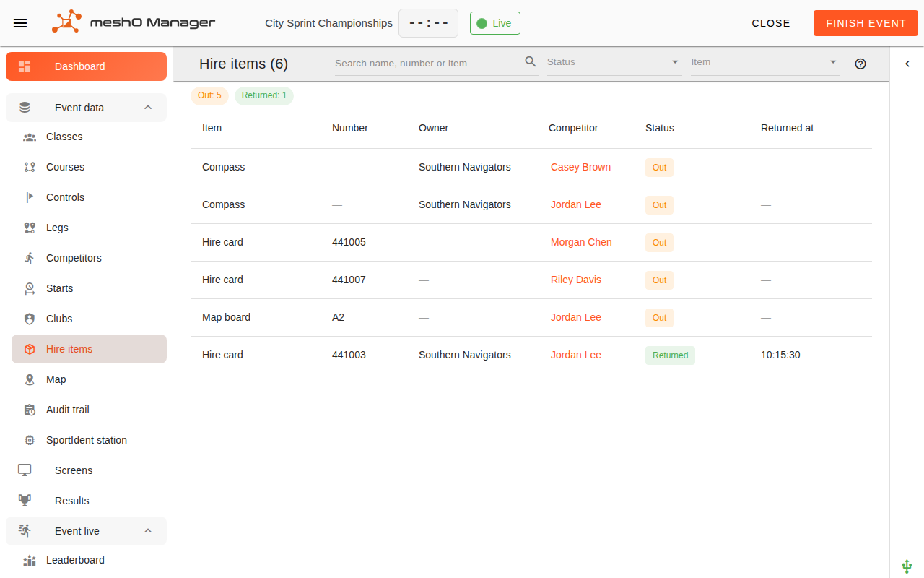Screen dimensions: 924x578
Task: Click the Event data database icon
Action: (x=25, y=108)
